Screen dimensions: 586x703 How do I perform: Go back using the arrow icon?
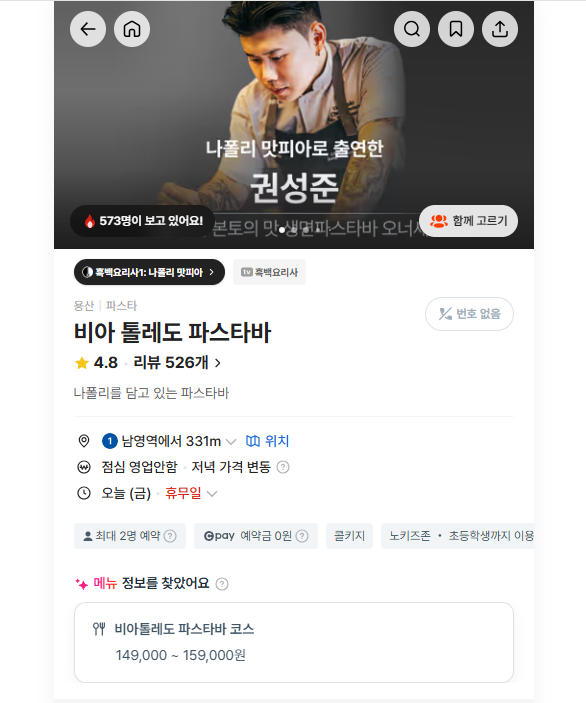(88, 29)
